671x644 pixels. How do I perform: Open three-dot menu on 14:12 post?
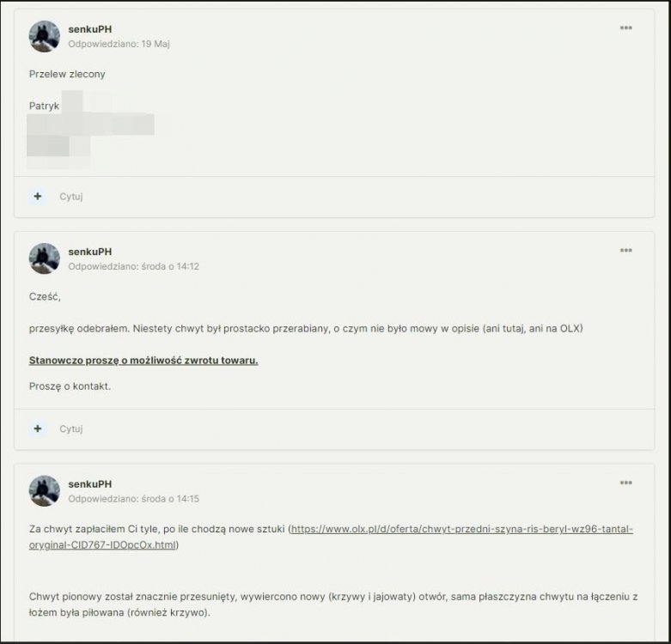click(625, 251)
